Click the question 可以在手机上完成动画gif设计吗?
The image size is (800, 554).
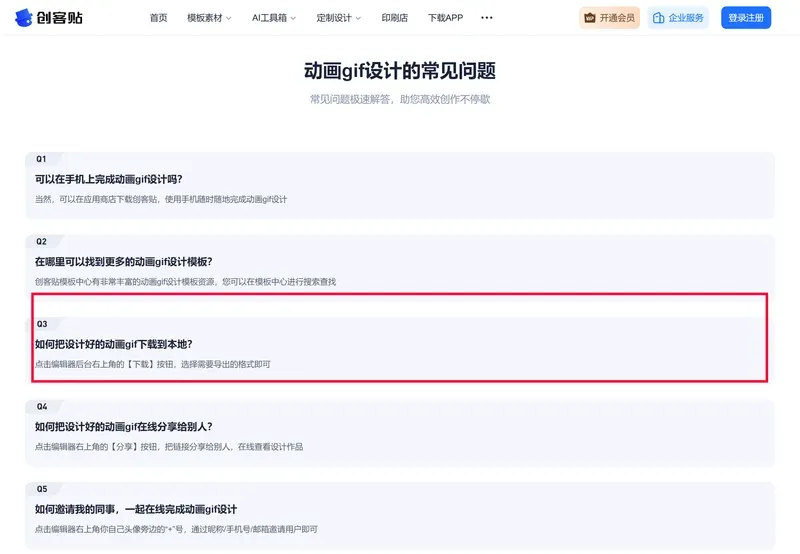109,180
